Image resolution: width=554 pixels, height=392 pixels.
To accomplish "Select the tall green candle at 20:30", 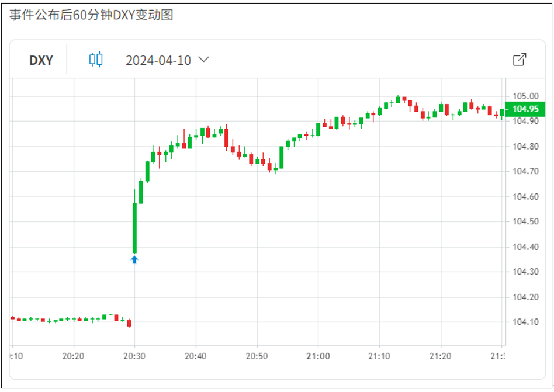I will [x=134, y=228].
